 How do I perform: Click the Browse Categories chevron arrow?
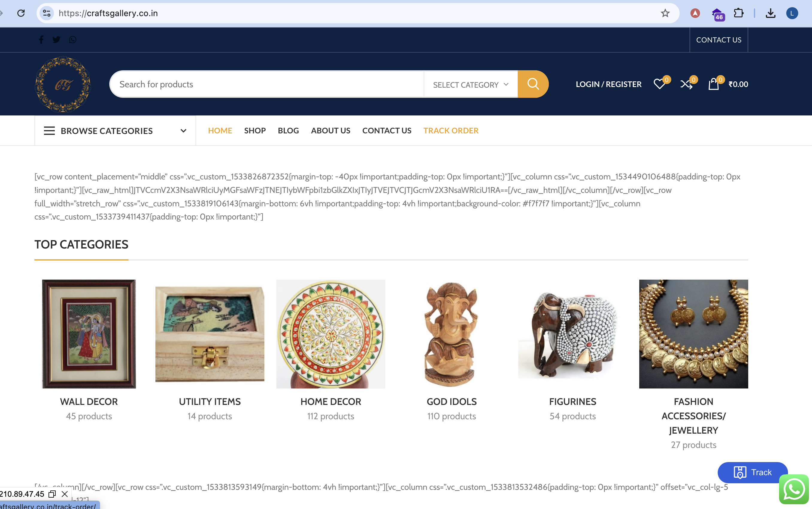point(183,131)
